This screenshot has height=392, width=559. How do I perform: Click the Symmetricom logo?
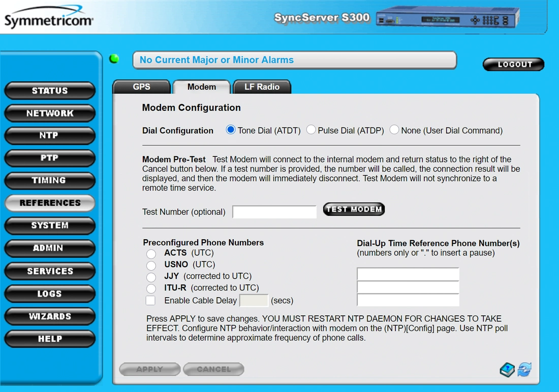coord(49,17)
